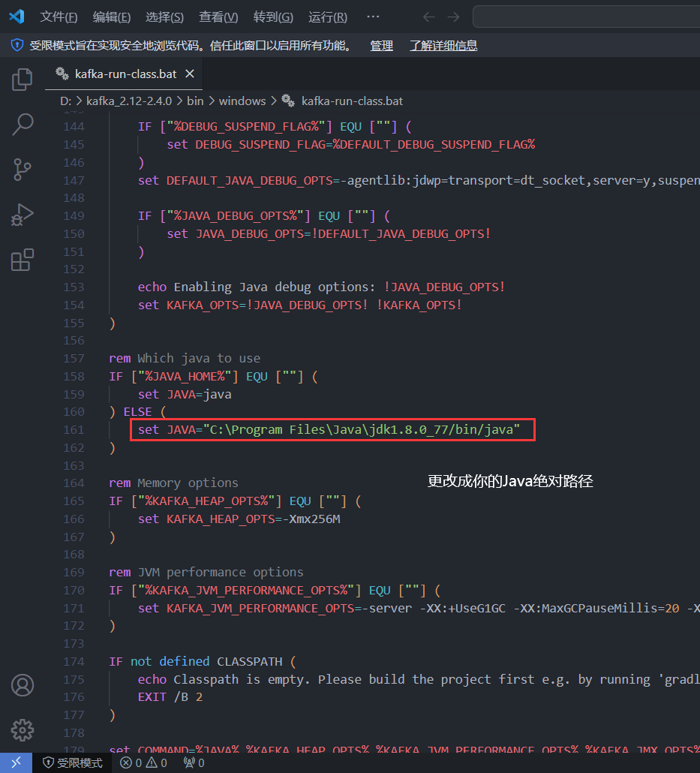Viewport: 700px width, 773px height.
Task: Click the Go Back arrow
Action: point(429,17)
